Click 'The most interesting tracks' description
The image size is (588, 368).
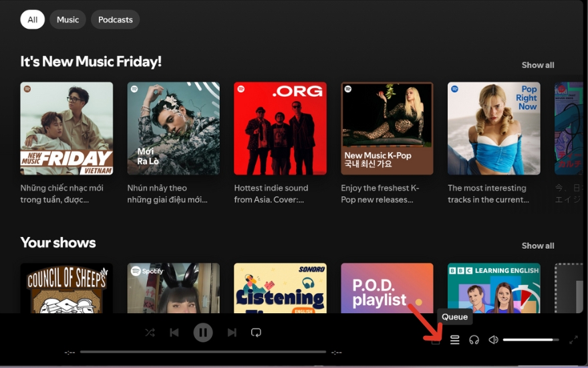pos(488,194)
